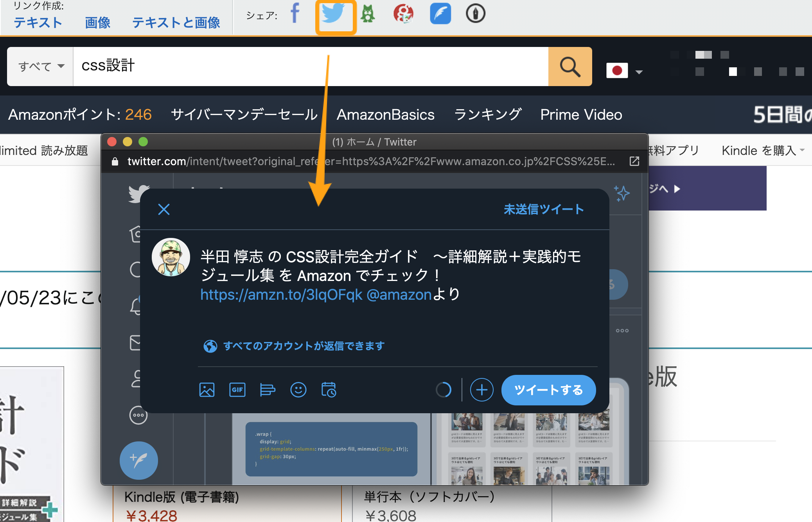Viewport: 812px width, 522px height.
Task: Click the lock icon in the popup address bar
Action: (x=115, y=162)
